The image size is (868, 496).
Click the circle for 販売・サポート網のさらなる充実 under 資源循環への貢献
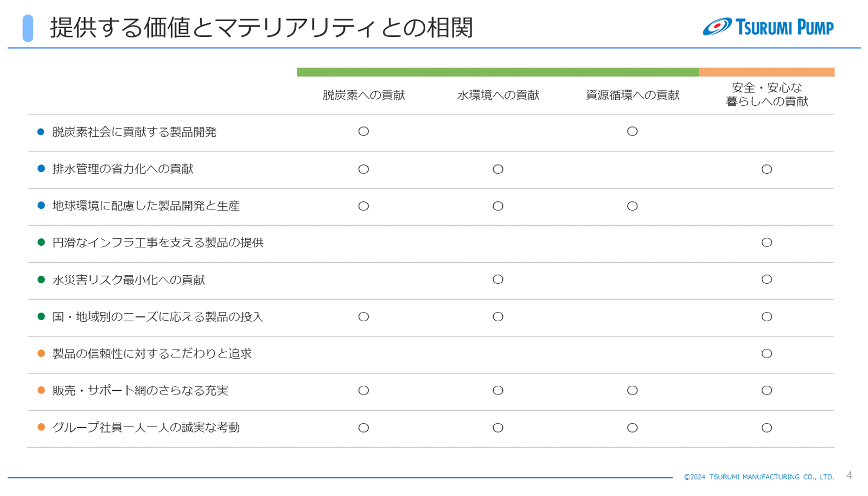[x=632, y=391]
